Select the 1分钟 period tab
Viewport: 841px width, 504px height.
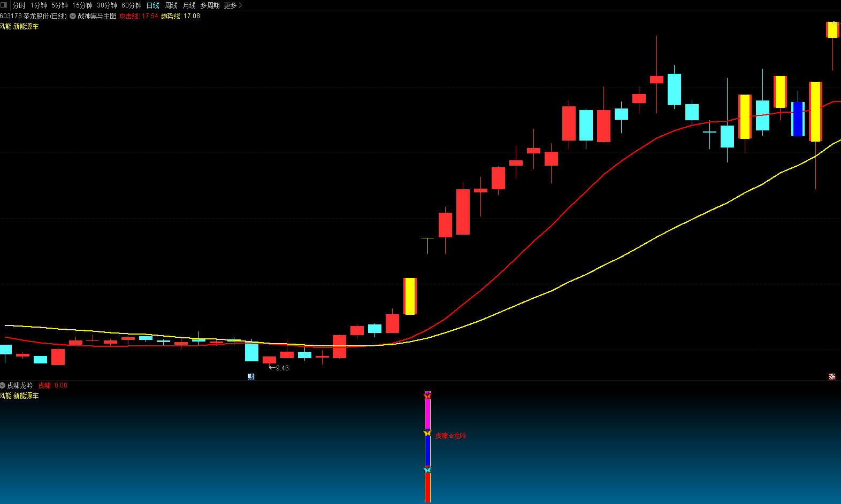point(39,5)
